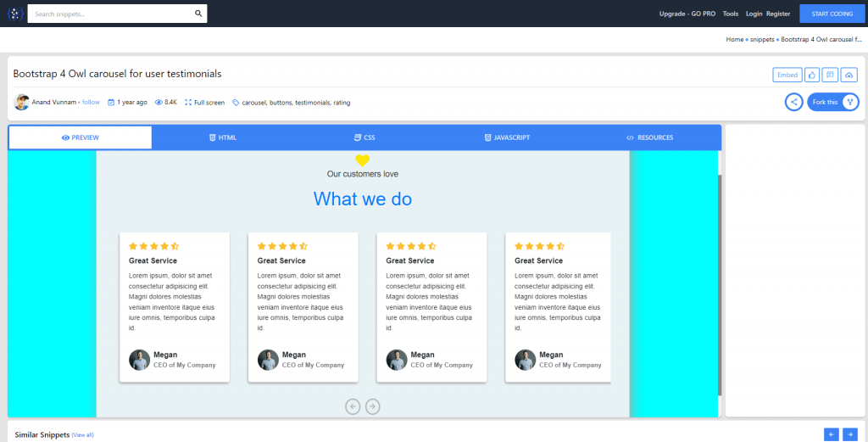
Task: Open Anand Vunnam profile name
Action: (x=53, y=103)
